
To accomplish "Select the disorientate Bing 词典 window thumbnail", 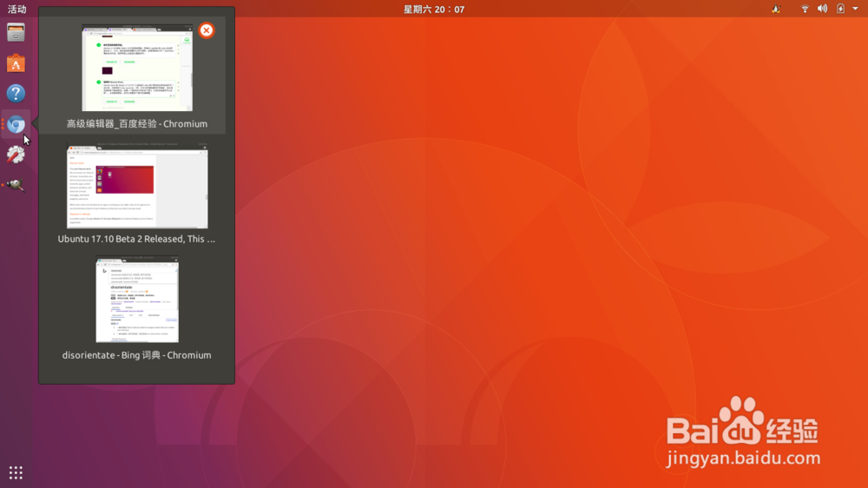I will coord(137,299).
